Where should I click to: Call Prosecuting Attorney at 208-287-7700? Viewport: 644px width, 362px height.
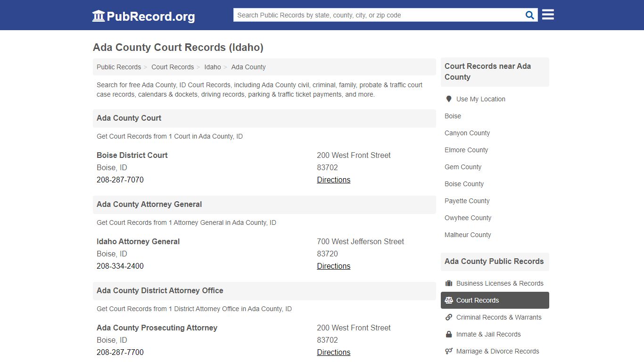point(120,352)
